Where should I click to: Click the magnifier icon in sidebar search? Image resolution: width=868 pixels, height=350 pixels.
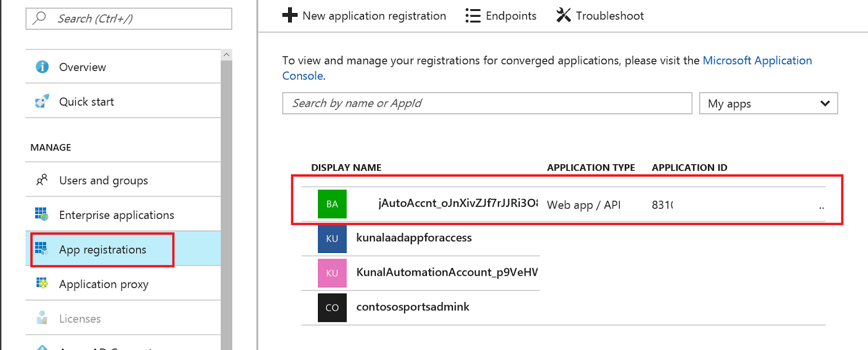pos(39,18)
